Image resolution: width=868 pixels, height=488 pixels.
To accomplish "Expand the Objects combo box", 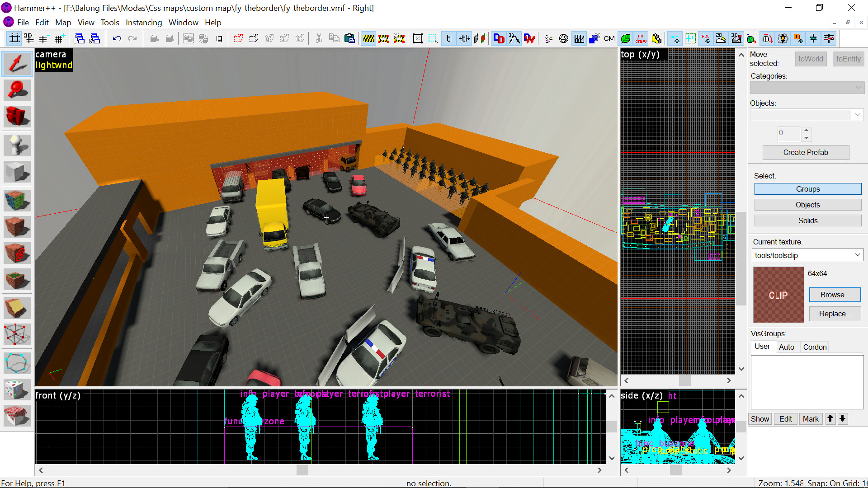I will coord(857,115).
